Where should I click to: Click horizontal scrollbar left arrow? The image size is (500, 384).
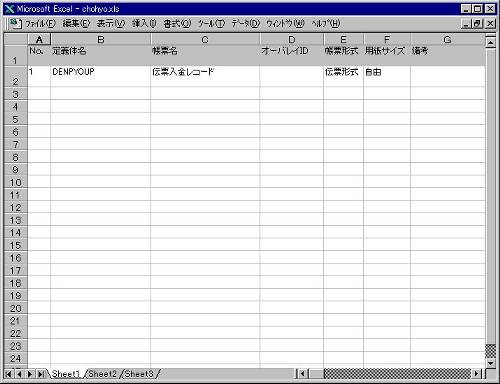click(x=303, y=374)
